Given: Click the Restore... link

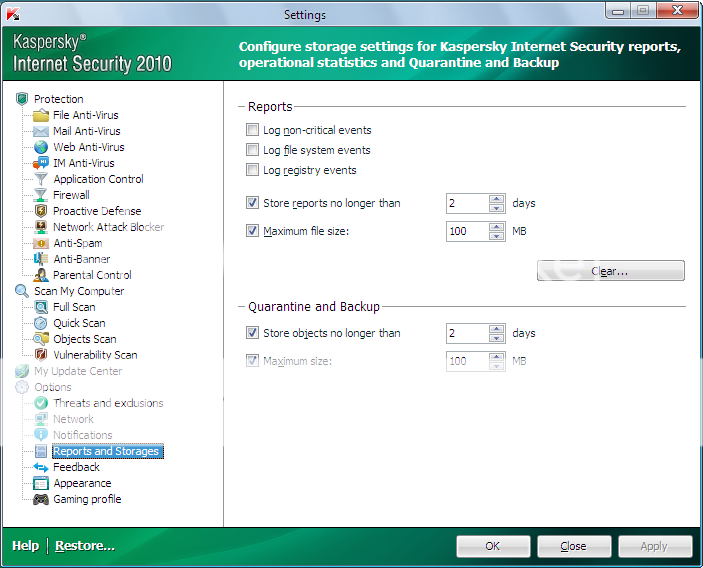Looking at the screenshot, I should click(85, 546).
